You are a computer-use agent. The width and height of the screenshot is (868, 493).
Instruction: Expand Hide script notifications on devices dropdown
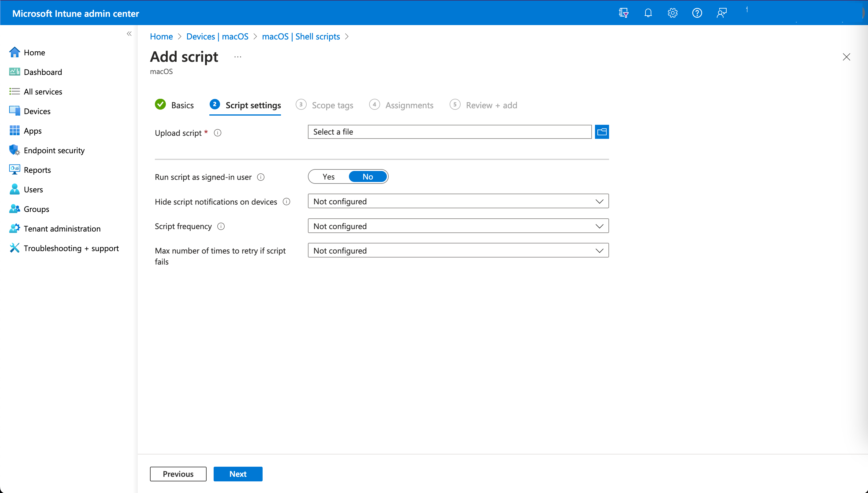pyautogui.click(x=458, y=201)
